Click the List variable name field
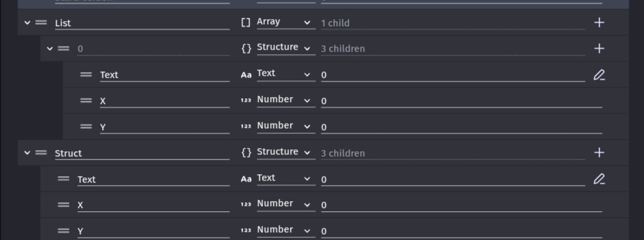This screenshot has height=240, width=644. (142, 23)
